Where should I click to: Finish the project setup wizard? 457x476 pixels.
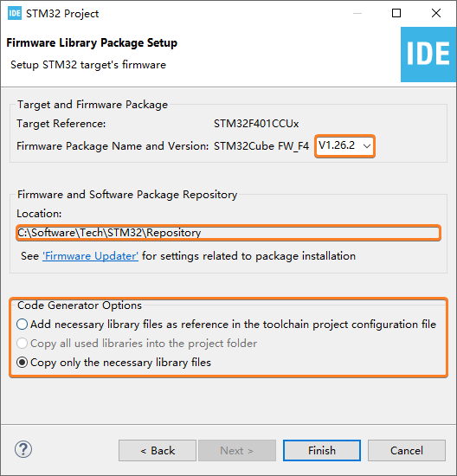pos(322,451)
